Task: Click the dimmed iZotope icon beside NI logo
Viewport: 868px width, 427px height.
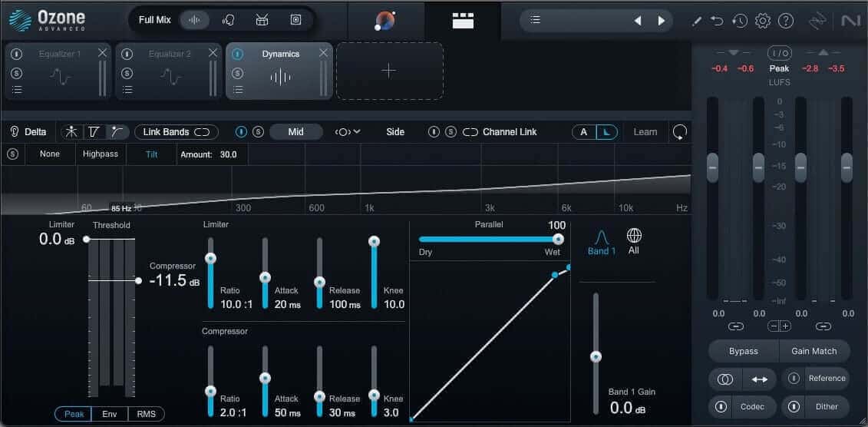Action: tap(817, 21)
